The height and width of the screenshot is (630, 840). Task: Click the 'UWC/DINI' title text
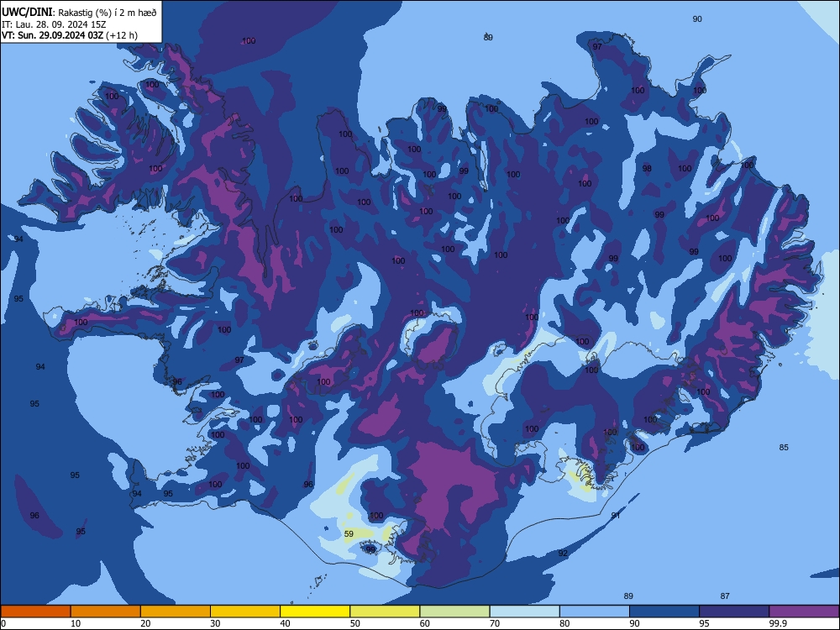[27, 13]
